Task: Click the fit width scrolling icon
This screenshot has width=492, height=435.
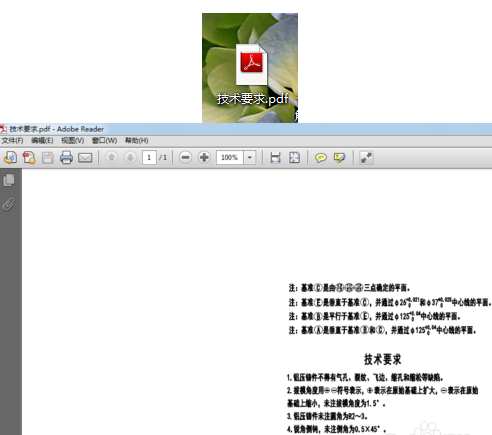Action: click(x=276, y=158)
